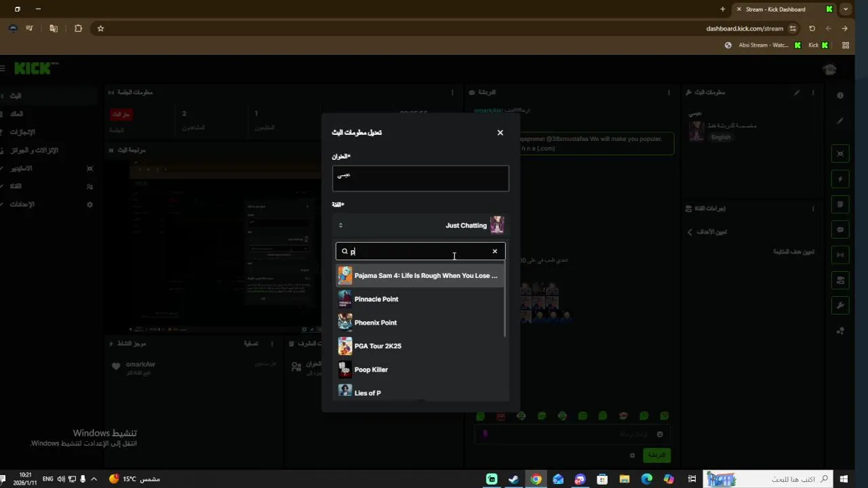Bookmark this page with the star
868x488 pixels.
coord(100,28)
